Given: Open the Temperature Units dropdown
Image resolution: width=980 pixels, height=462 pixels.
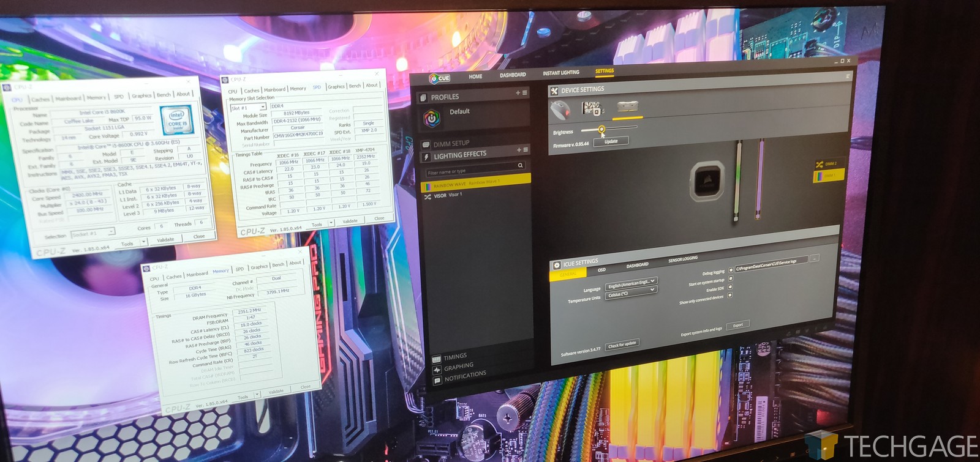Looking at the screenshot, I should coord(631,292).
